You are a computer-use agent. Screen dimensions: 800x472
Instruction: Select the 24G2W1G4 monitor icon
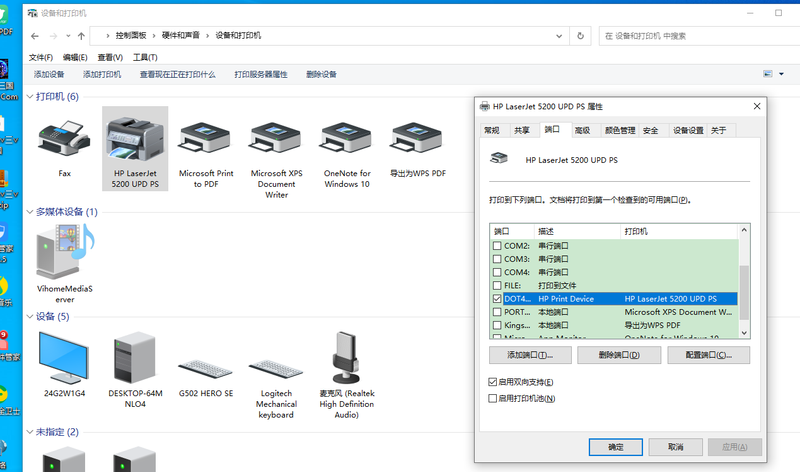(x=64, y=358)
